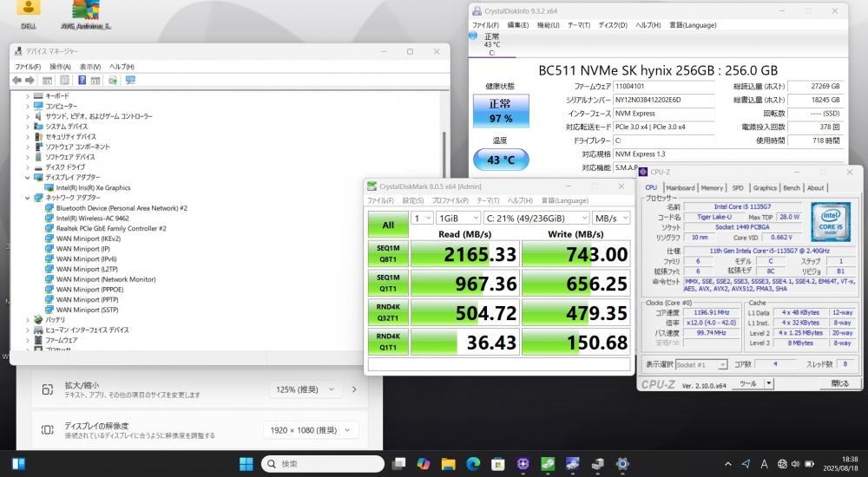Click the Intel Core i5 logo in CPU-Z
Image resolution: width=868 pixels, height=477 pixels.
point(831,222)
